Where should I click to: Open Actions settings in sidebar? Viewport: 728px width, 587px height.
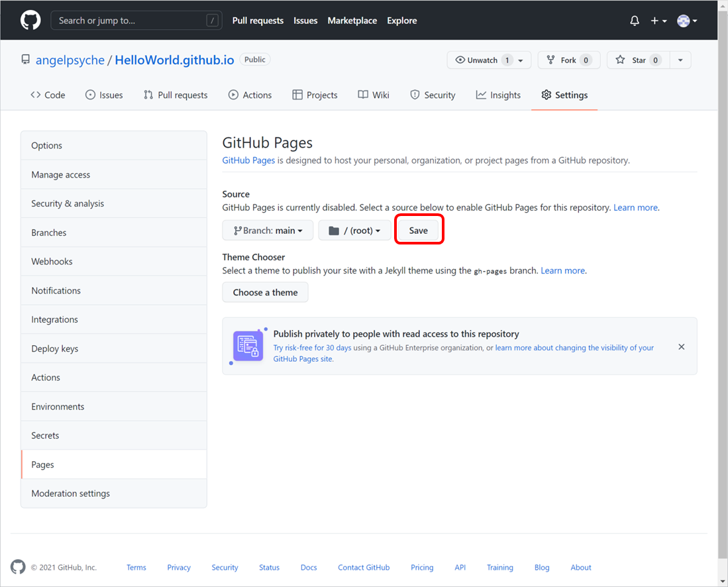pos(114,378)
